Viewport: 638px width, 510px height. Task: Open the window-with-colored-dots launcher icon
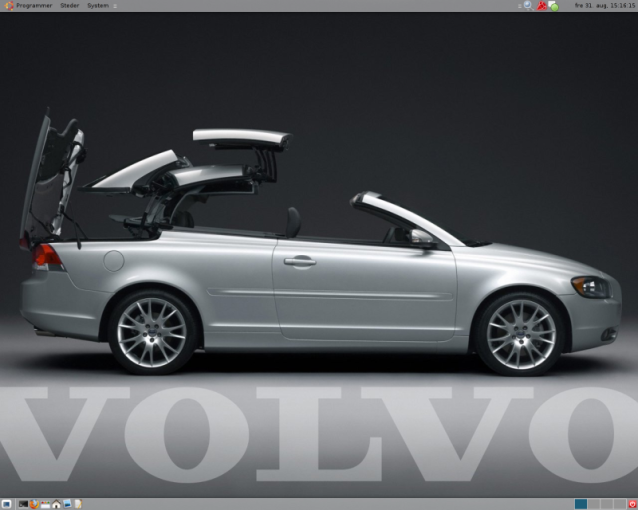point(45,504)
